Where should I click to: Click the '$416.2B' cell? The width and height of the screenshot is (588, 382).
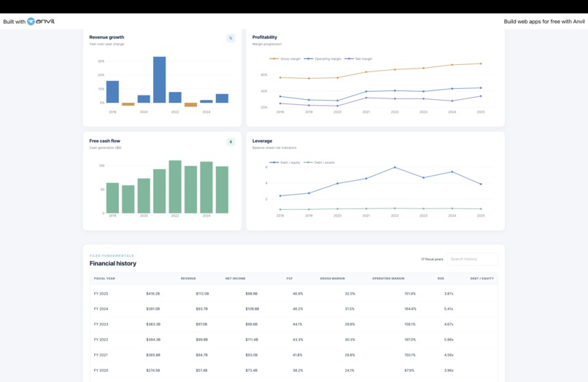pos(153,294)
